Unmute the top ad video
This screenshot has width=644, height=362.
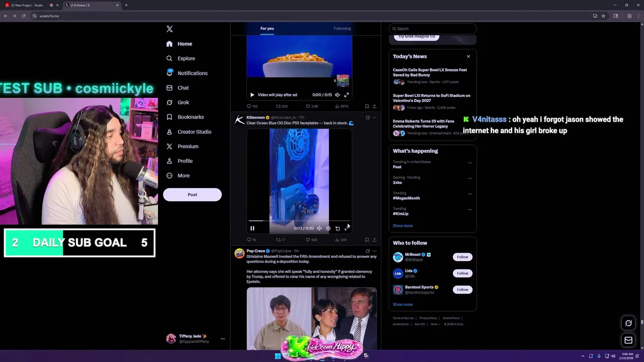338,95
